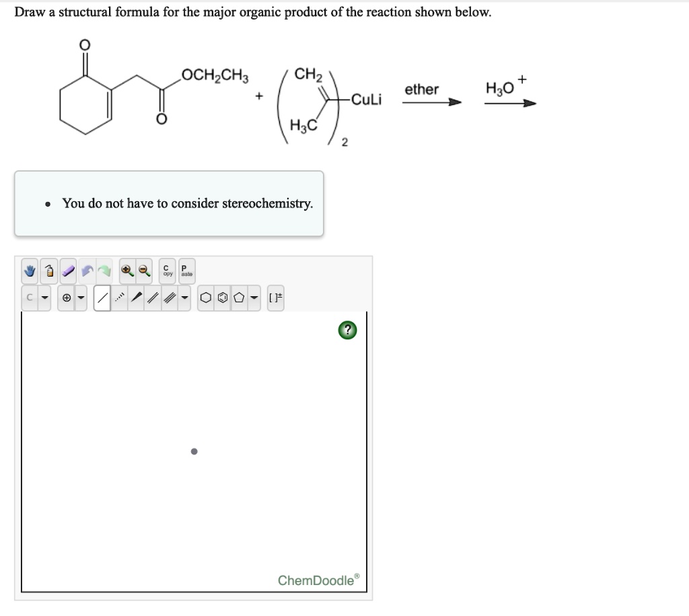Screen dimensions: 689x616
Task: Select the cyclohexane ring template
Action: pos(207,298)
